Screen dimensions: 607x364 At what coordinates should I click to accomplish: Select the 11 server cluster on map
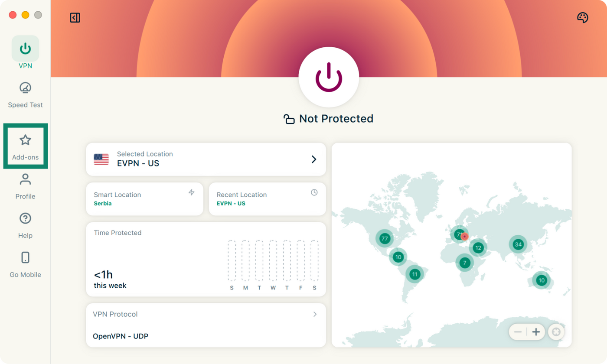[415, 274]
